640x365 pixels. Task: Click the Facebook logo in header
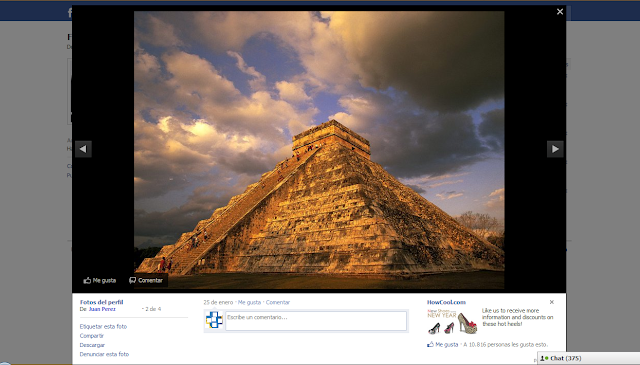70,13
